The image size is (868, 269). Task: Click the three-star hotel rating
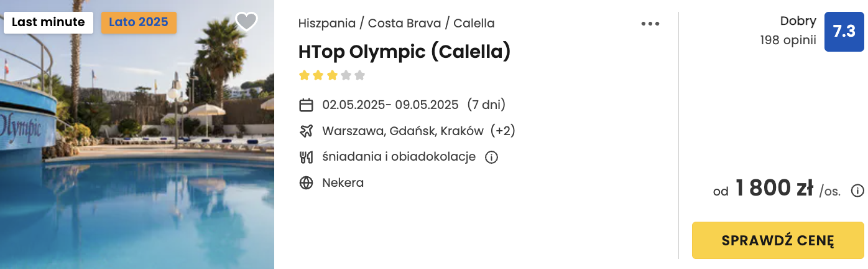click(x=332, y=76)
